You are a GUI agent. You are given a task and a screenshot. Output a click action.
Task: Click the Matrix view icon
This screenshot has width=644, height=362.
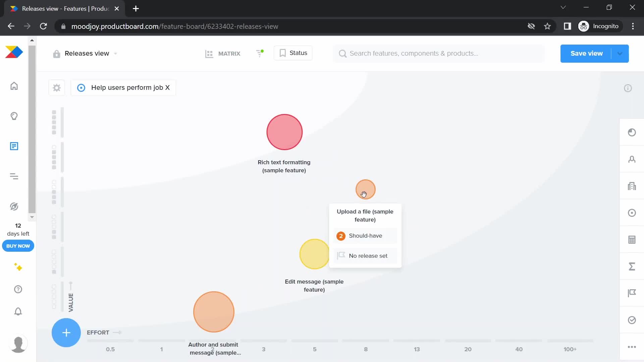[x=209, y=54]
